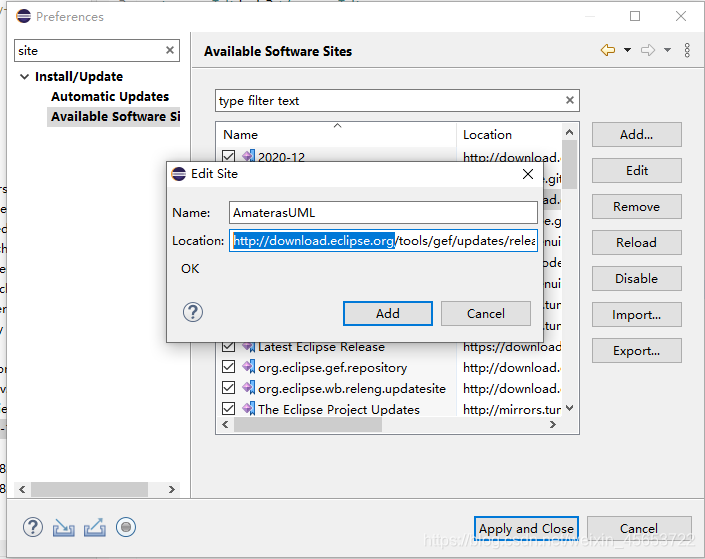Sort sites by the Location column

509,134
